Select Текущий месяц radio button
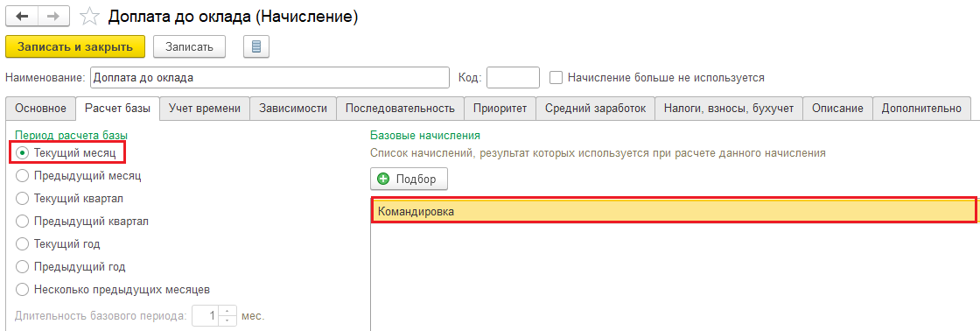Screen dimensions: 980x331 (23, 152)
